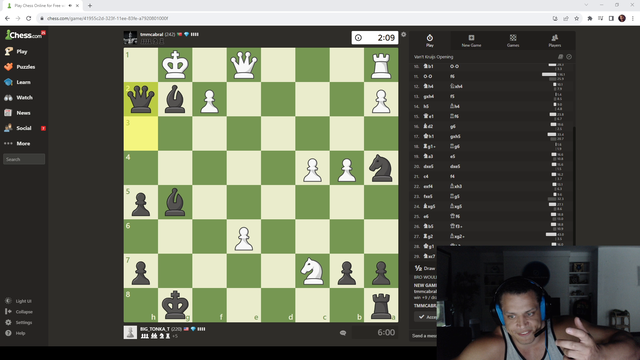The width and height of the screenshot is (640, 360).
Task: Select the white king on g1
Action: click(x=175, y=65)
